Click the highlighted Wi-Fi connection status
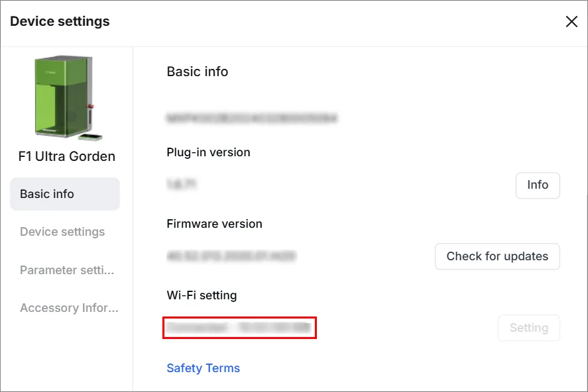Image resolution: width=588 pixels, height=392 pixels. pyautogui.click(x=239, y=328)
